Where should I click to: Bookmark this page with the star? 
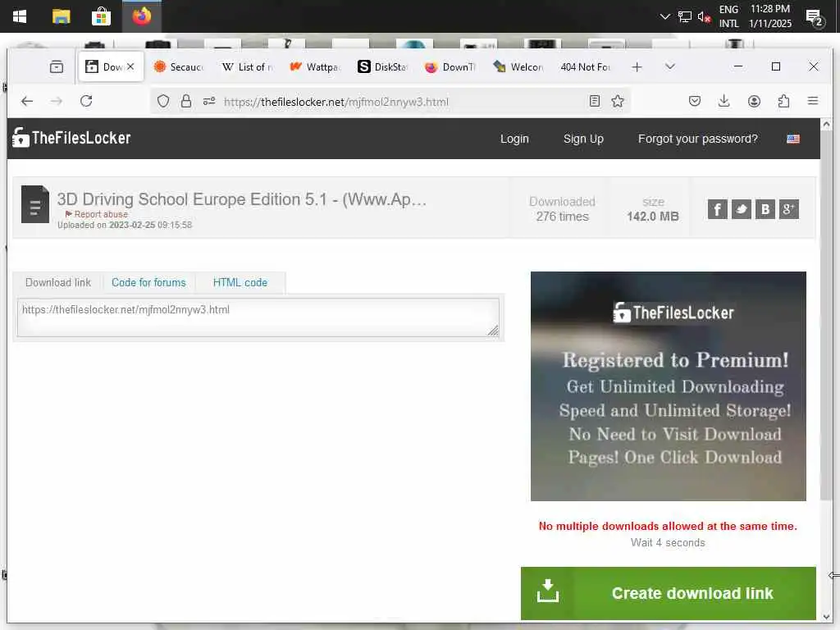618,101
